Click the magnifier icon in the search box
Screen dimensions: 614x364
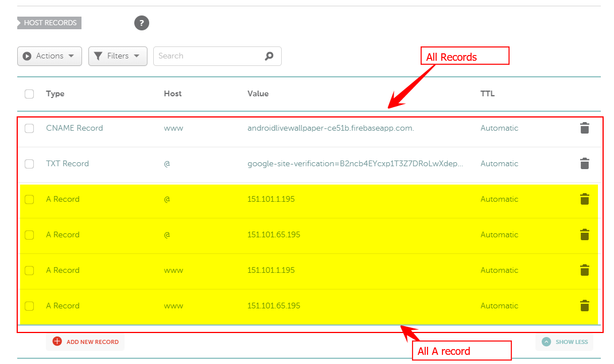click(269, 56)
